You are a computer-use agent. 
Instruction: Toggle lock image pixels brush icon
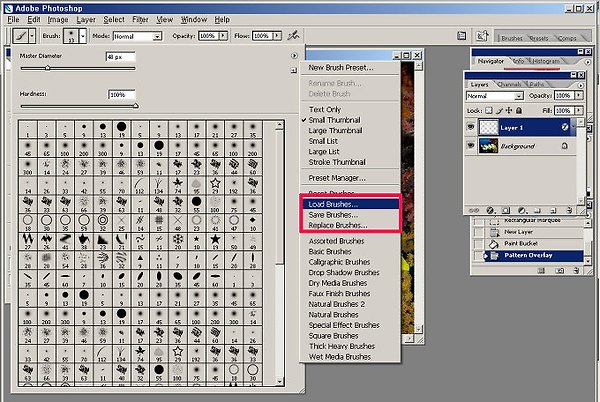(499, 111)
